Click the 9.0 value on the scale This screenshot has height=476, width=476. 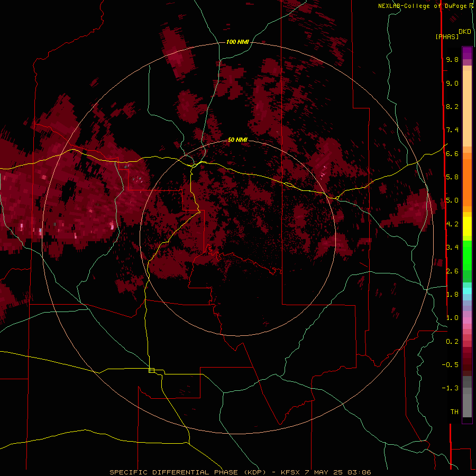(452, 83)
